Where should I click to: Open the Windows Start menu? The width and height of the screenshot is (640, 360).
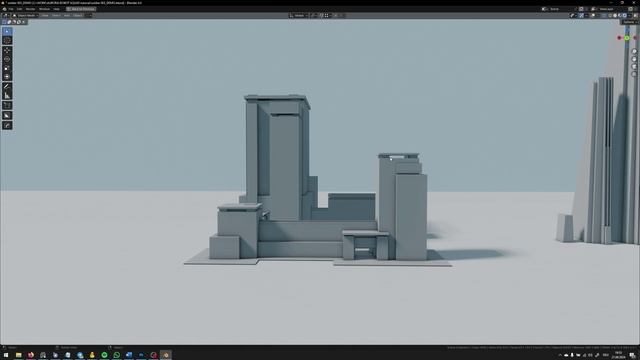pyautogui.click(x=6, y=355)
